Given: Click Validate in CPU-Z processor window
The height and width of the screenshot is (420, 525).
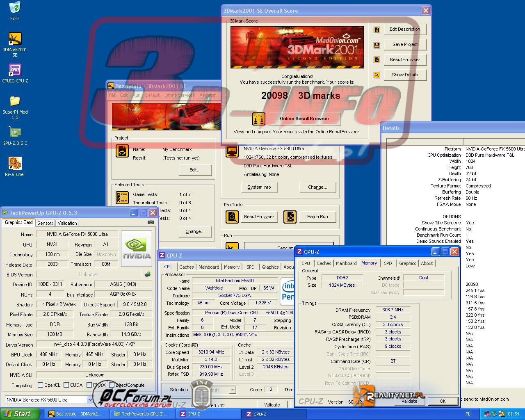Looking at the screenshot, I should (272, 405).
